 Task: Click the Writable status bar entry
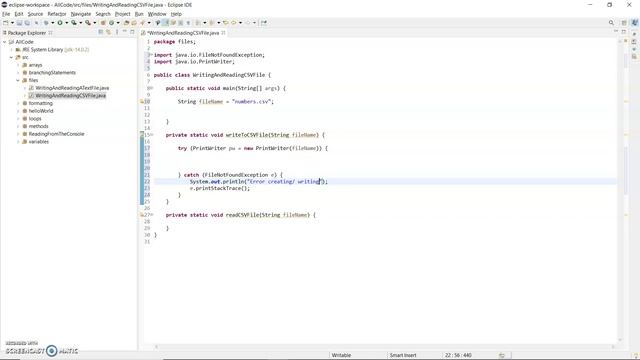(x=341, y=355)
